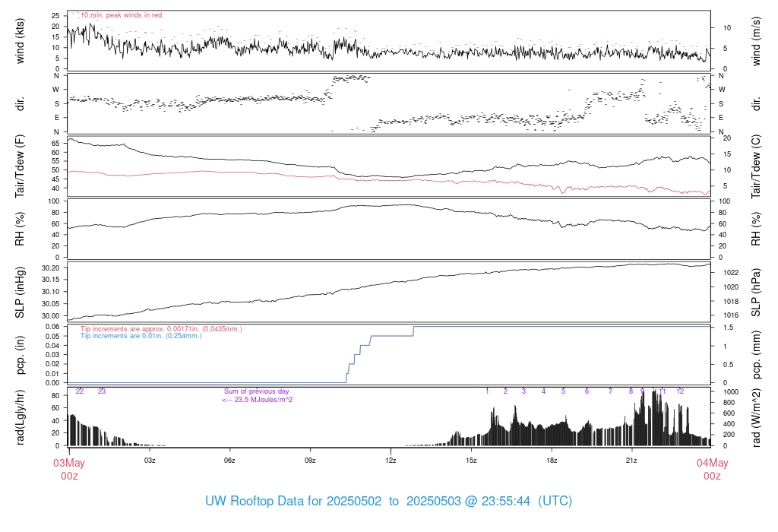
Task: Click the 'Sum of previous day' annotation
Action: (257, 391)
